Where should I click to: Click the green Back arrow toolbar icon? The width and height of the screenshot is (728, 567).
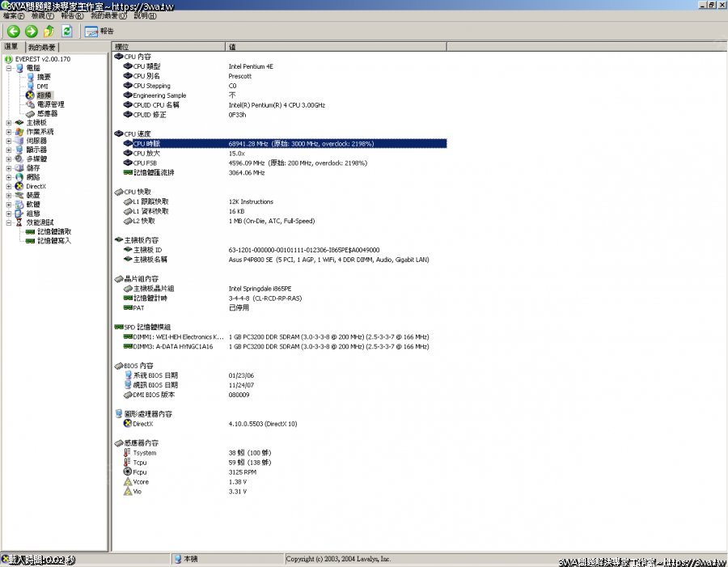coord(13,32)
